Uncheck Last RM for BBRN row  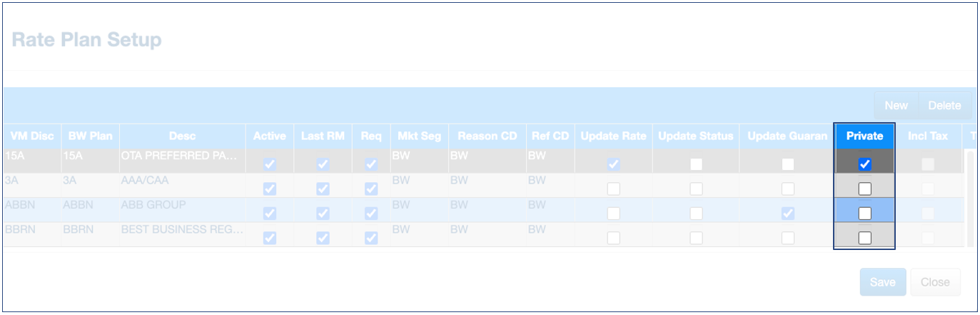[323, 238]
